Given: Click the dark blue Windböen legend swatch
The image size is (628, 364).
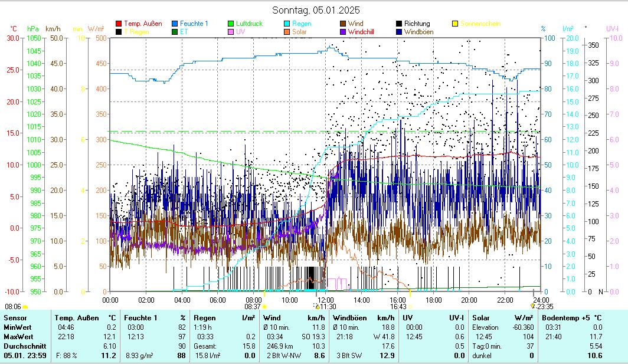Looking at the screenshot, I should point(399,32).
